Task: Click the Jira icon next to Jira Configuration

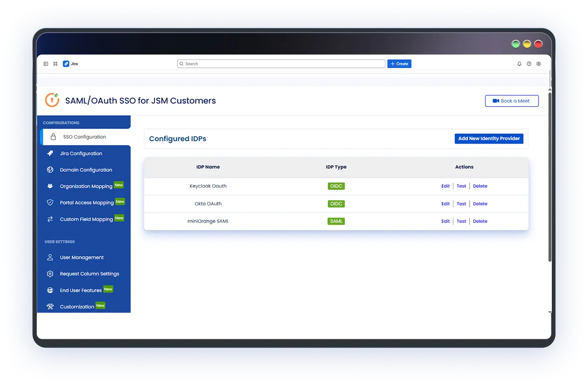Action: pyautogui.click(x=50, y=153)
